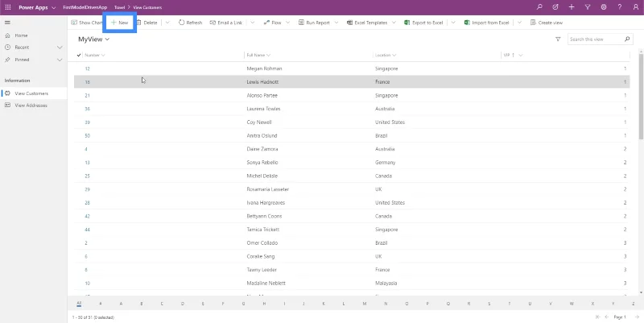Collapse the sidebar with hamburger icon
The height and width of the screenshot is (323, 644).
[7, 23]
